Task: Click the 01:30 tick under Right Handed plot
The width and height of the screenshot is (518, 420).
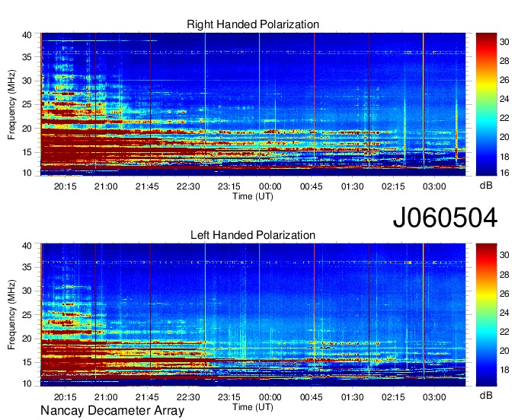Action: [x=352, y=186]
